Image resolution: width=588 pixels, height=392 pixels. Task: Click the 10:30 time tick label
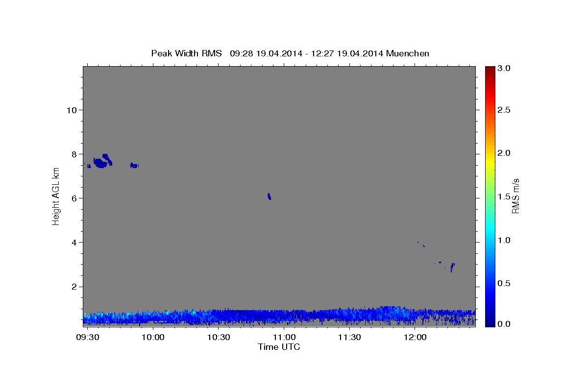219,338
